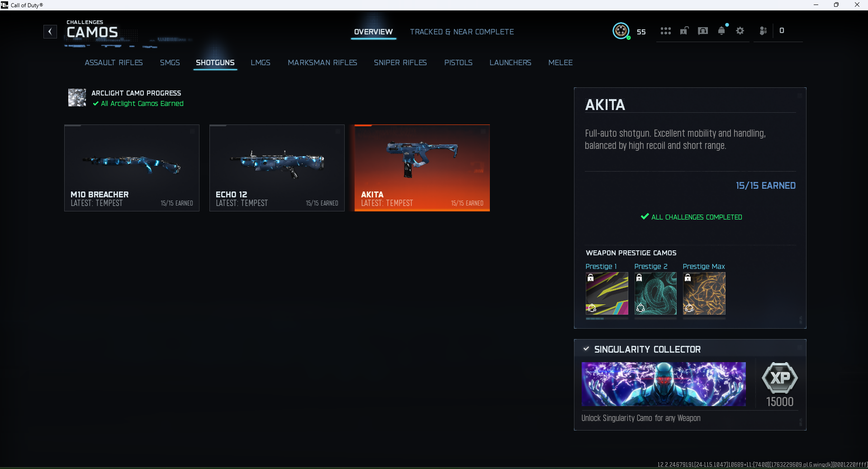Click the Singularity camo reward image
868x469 pixels.
[x=664, y=384]
